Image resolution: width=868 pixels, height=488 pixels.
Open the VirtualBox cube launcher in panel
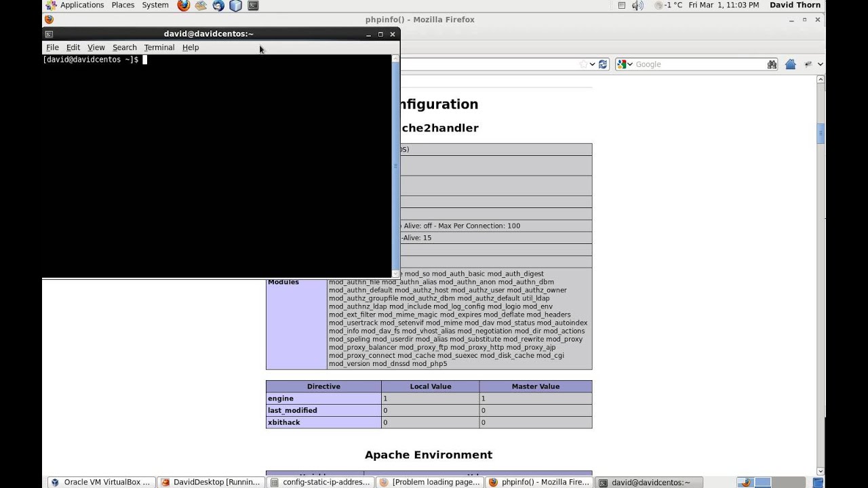(235, 5)
